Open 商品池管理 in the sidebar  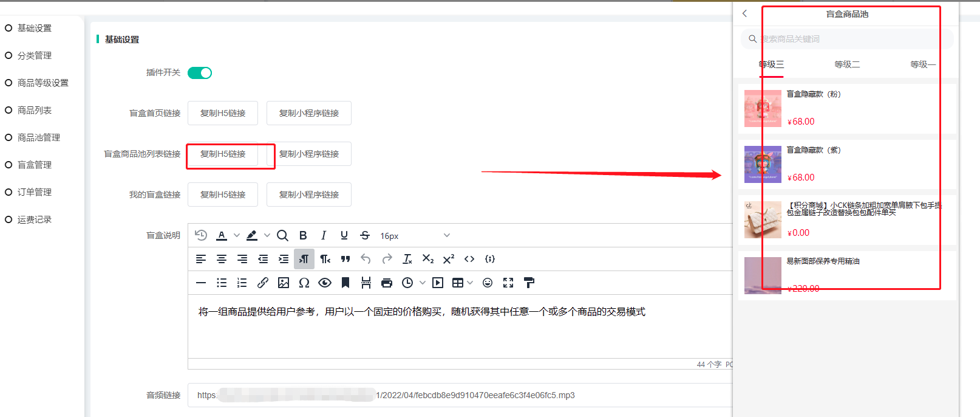pyautogui.click(x=39, y=137)
